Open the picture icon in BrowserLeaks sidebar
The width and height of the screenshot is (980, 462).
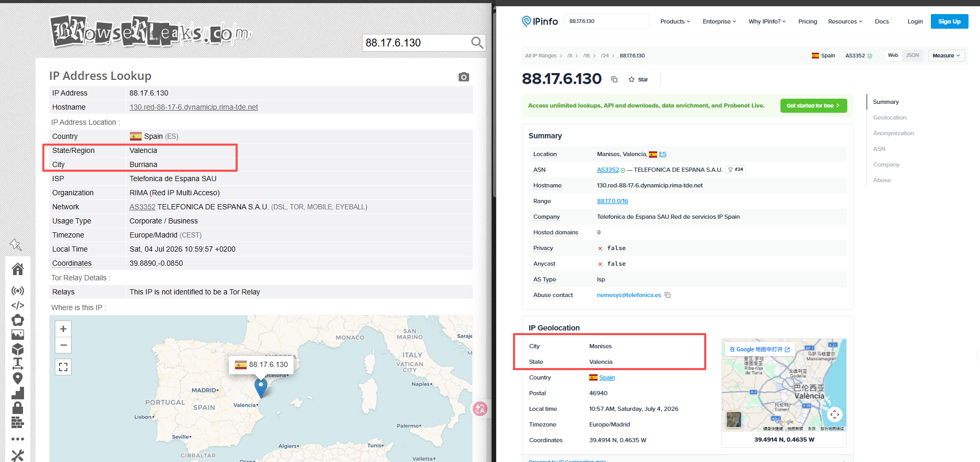tap(18, 335)
